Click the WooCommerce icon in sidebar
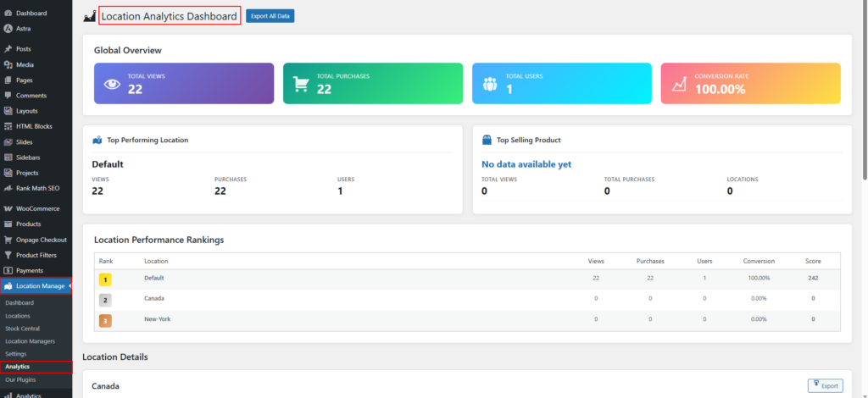The height and width of the screenshot is (398, 868). (8, 208)
